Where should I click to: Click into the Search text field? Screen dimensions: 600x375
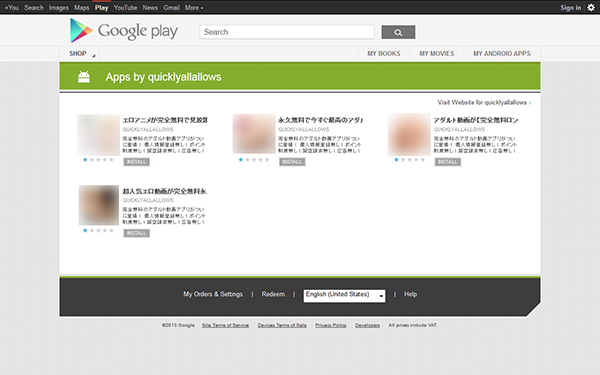click(x=287, y=32)
